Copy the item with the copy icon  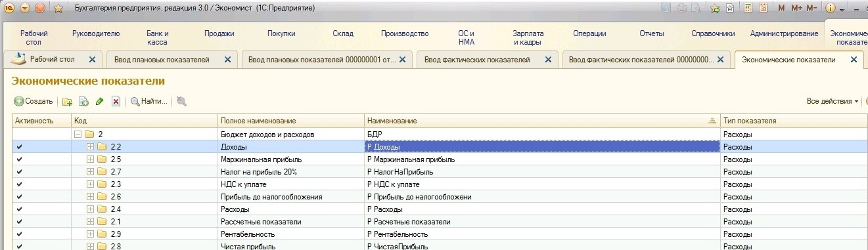83,101
